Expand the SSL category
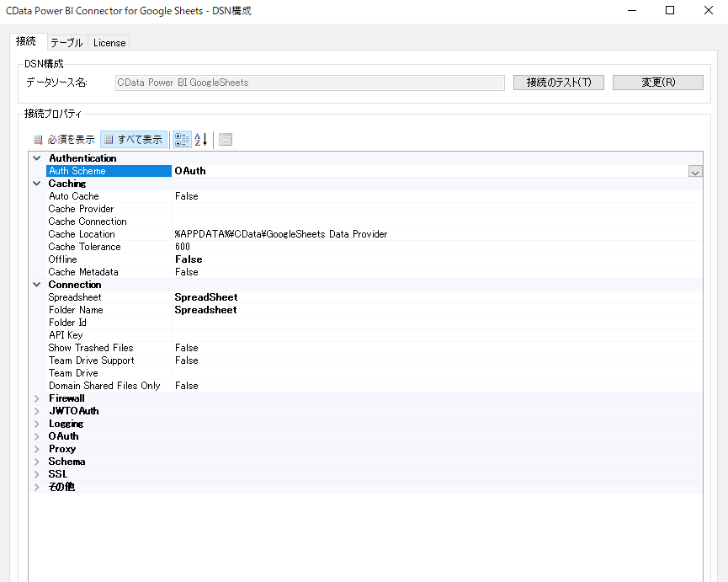Image resolution: width=728 pixels, height=582 pixels. (x=37, y=474)
